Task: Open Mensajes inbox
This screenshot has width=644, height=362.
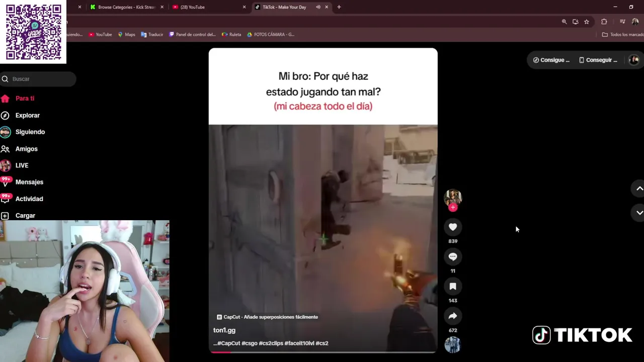Action: (x=29, y=182)
